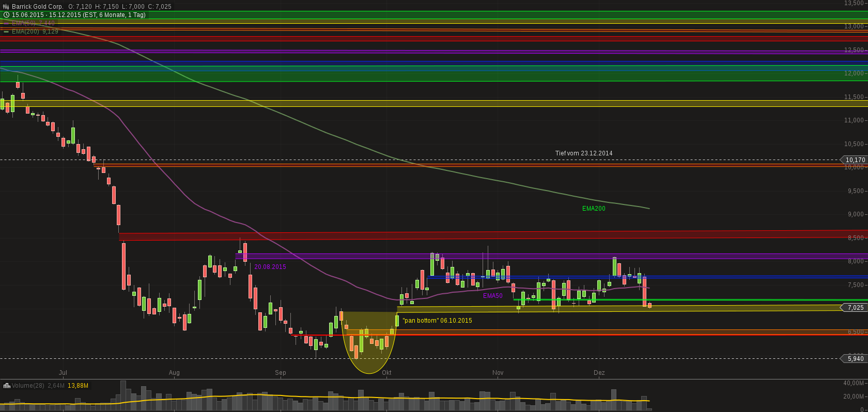Click the EMA(50) 7,440 legend entry
This screenshot has width=868, height=412.
click(33, 23)
